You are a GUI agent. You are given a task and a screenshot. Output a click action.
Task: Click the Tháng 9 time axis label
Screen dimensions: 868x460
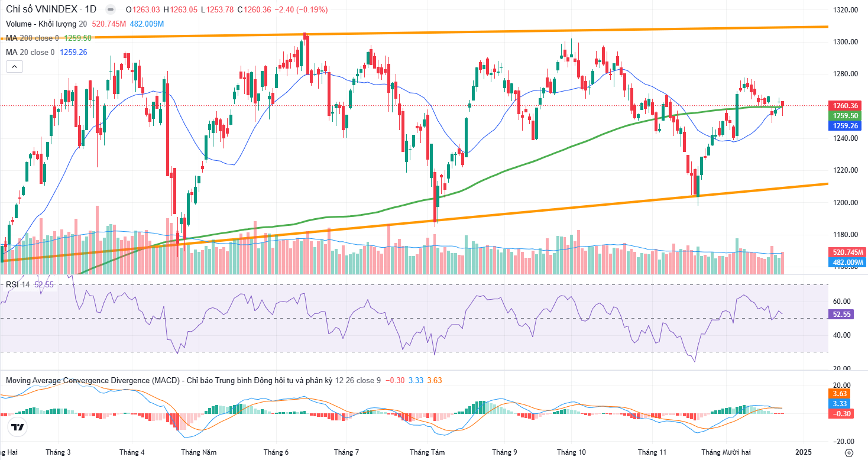point(504,452)
